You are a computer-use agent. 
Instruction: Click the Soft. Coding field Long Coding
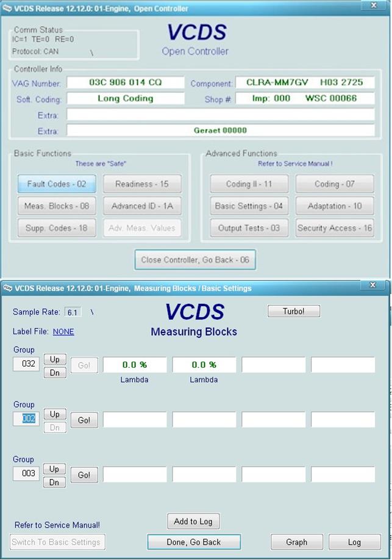tap(126, 99)
